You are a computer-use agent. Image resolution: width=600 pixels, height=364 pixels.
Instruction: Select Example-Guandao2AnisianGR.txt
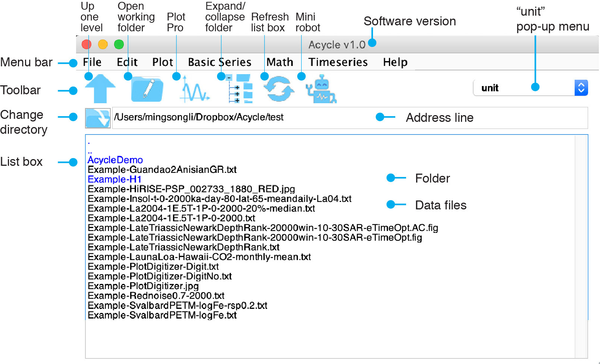click(162, 170)
